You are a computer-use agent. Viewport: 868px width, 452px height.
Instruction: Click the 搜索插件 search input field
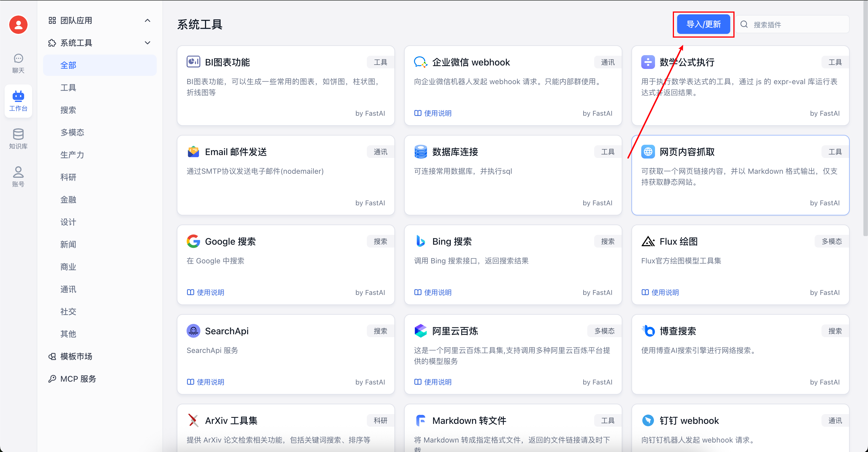(793, 24)
